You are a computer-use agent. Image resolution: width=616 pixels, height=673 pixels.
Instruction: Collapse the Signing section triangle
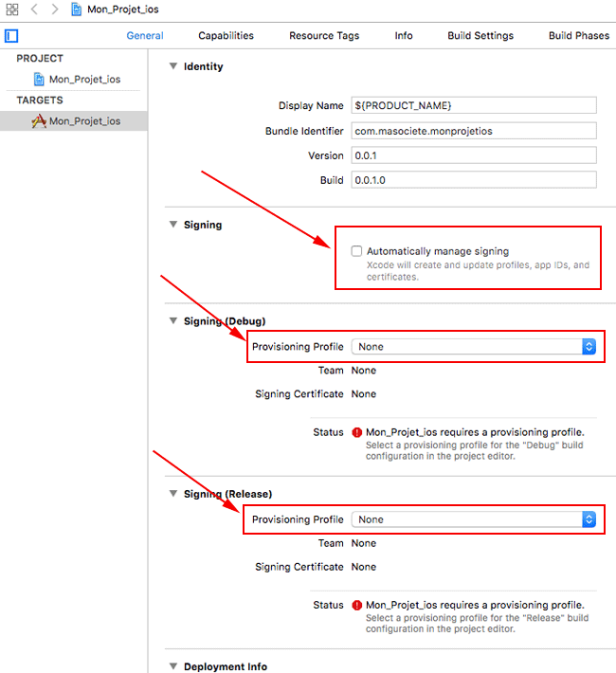(173, 225)
